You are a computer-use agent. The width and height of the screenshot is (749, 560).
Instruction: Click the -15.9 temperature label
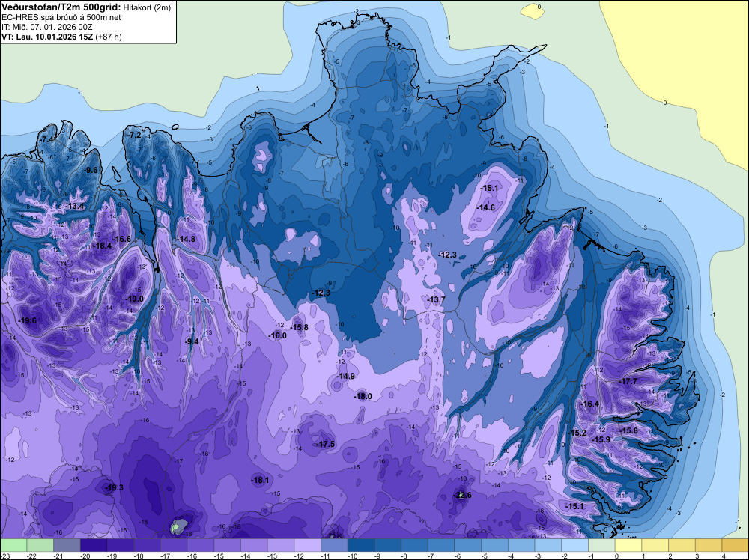pos(601,439)
